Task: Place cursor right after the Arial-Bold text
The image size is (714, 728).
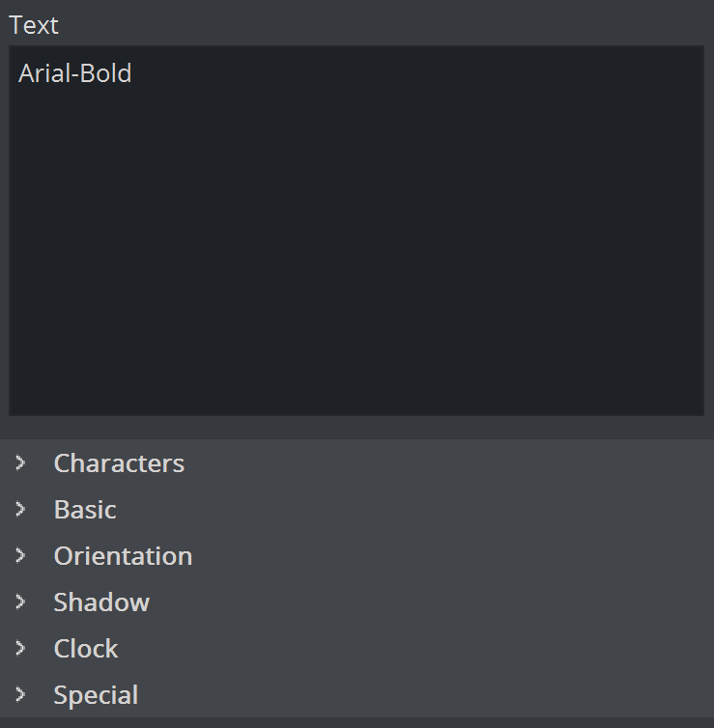Action: coord(134,73)
